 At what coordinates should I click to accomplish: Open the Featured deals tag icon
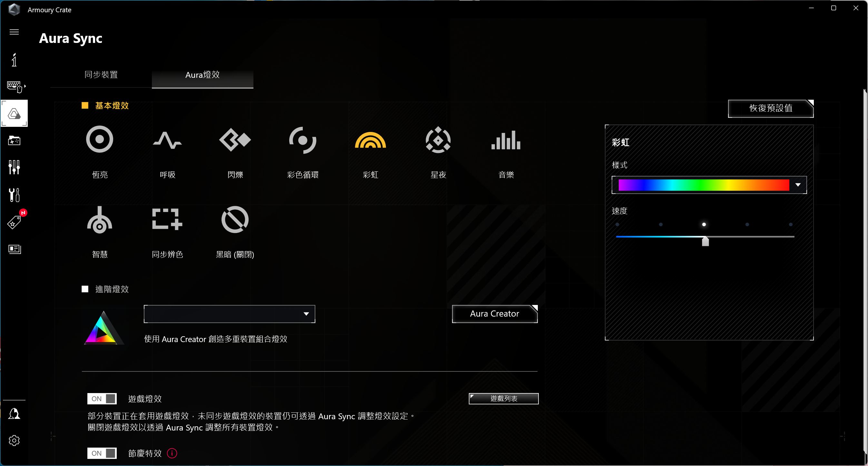[x=14, y=222]
